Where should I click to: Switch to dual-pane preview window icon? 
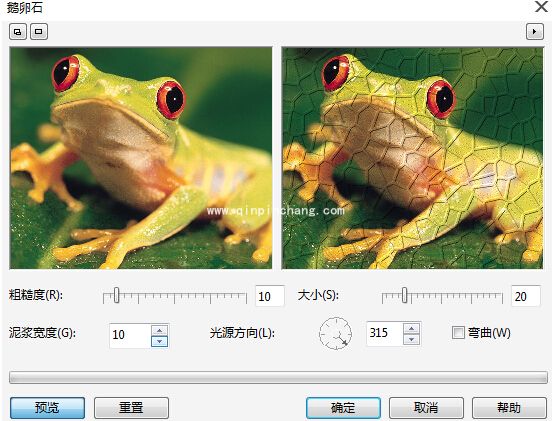(x=18, y=32)
